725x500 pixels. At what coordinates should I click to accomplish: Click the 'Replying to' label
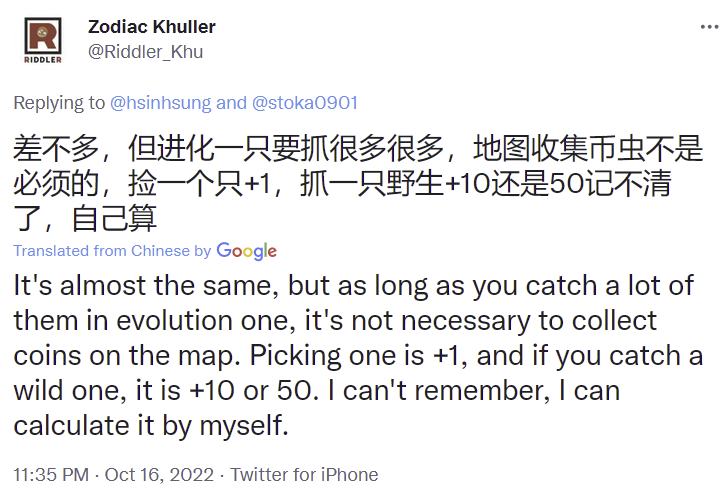58,102
